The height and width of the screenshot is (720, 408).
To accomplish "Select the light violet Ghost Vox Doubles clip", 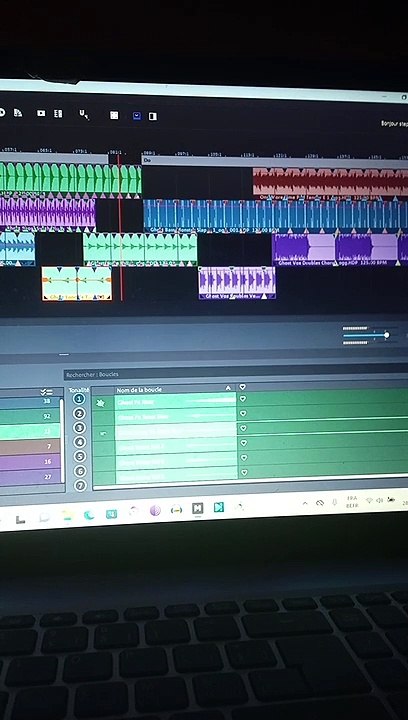I will click(237, 283).
